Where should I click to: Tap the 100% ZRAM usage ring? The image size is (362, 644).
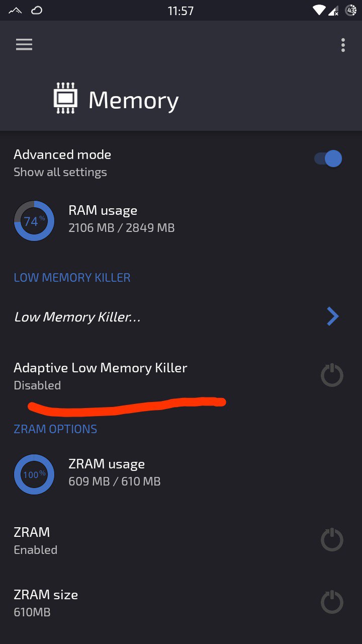coord(34,474)
